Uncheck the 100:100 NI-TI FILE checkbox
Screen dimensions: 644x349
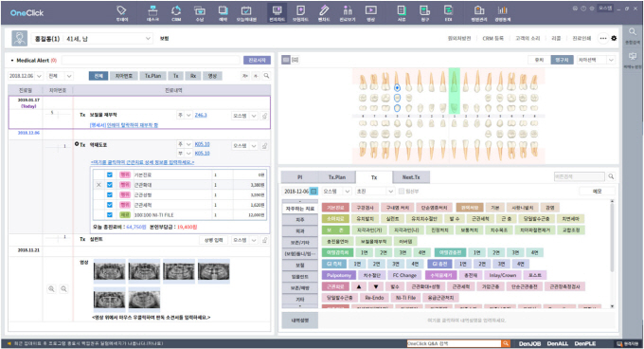[110, 214]
